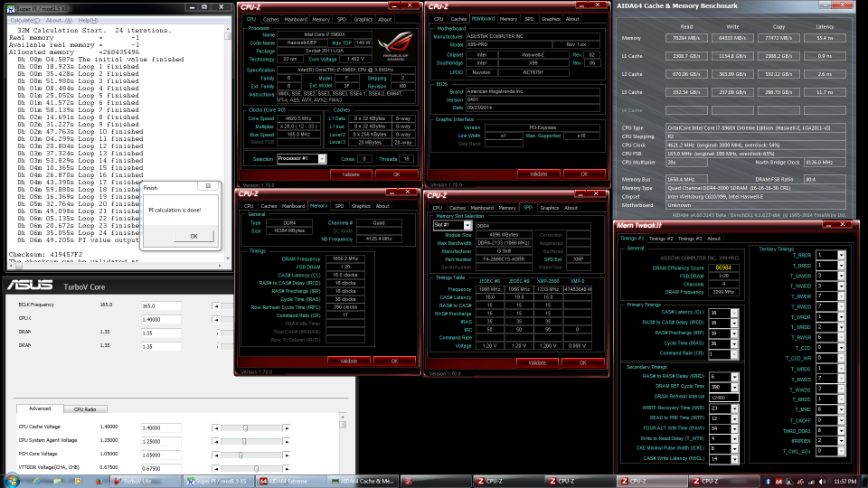Open the volume speaker tray icon
Screen dimensions: 868x488
[x=822, y=482]
